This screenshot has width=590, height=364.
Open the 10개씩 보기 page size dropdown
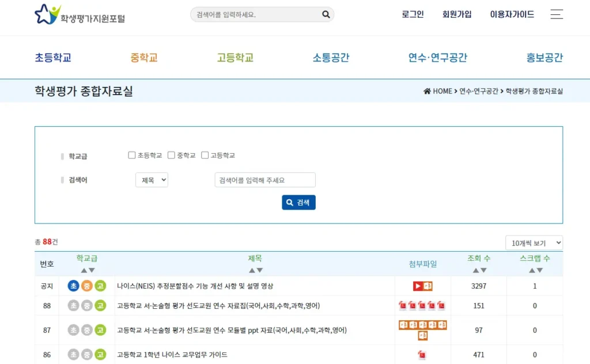(x=533, y=242)
